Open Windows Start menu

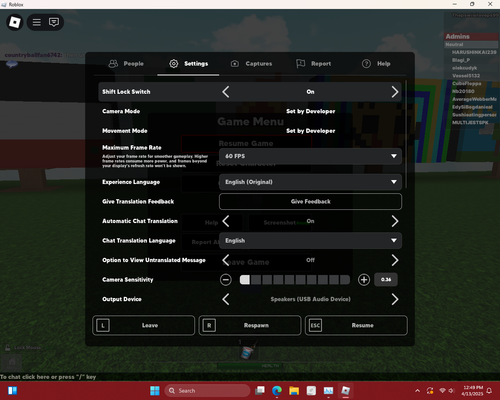point(155,391)
